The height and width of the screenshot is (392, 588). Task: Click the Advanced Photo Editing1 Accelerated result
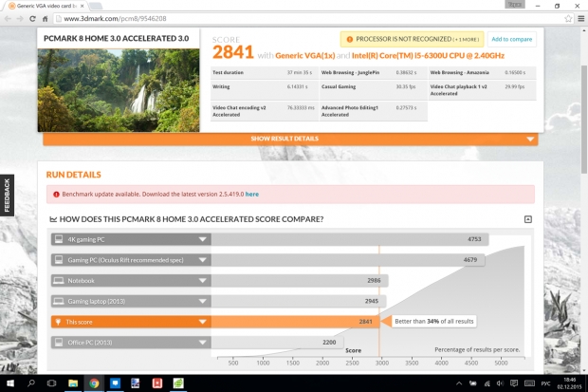pos(373,111)
